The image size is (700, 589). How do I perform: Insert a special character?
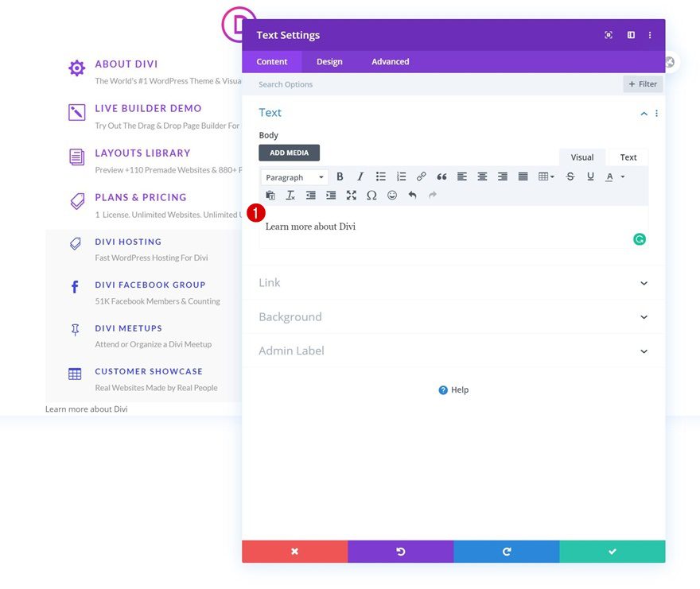click(371, 195)
